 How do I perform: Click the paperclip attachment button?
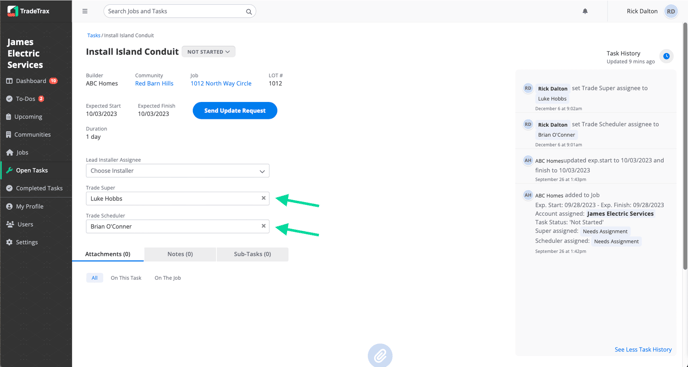(380, 355)
